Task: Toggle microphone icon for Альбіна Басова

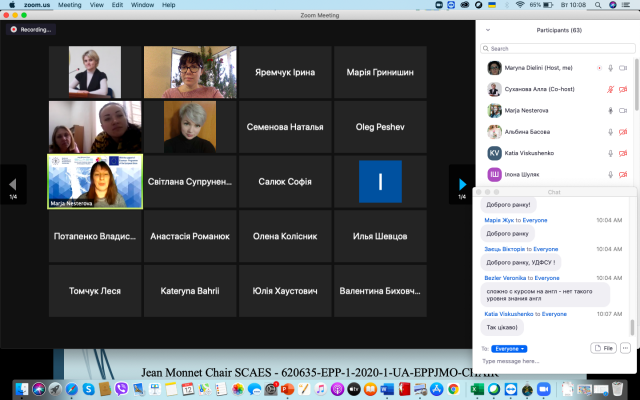Action: 610,132
